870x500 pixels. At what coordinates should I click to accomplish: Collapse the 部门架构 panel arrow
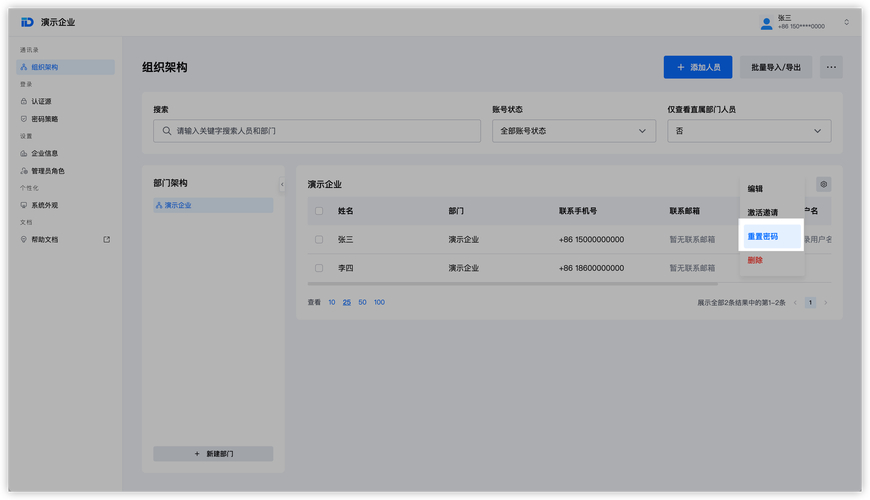pyautogui.click(x=282, y=184)
